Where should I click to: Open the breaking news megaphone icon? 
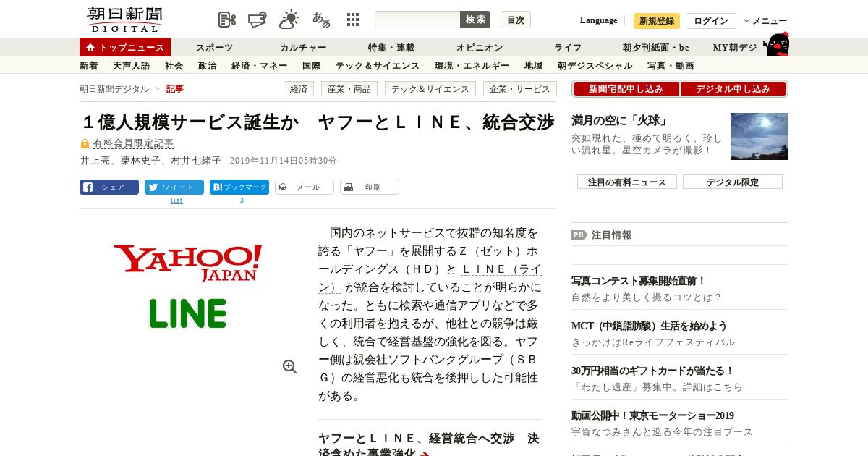(x=258, y=20)
